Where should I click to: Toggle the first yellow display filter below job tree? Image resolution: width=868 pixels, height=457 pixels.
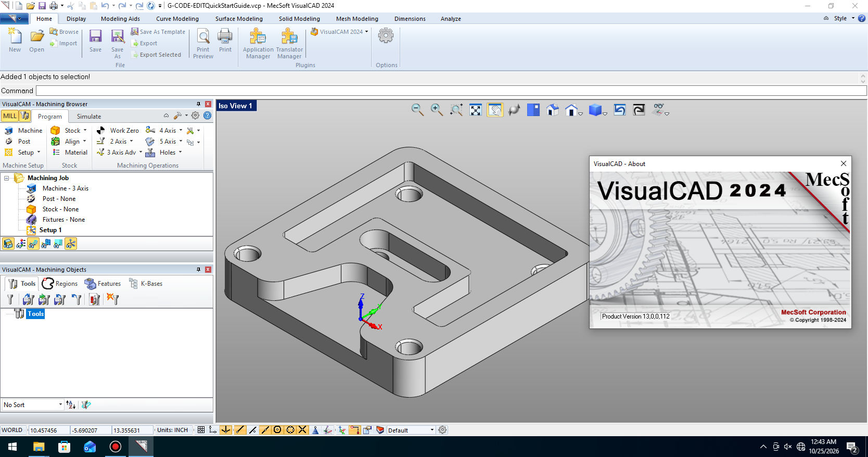8,244
